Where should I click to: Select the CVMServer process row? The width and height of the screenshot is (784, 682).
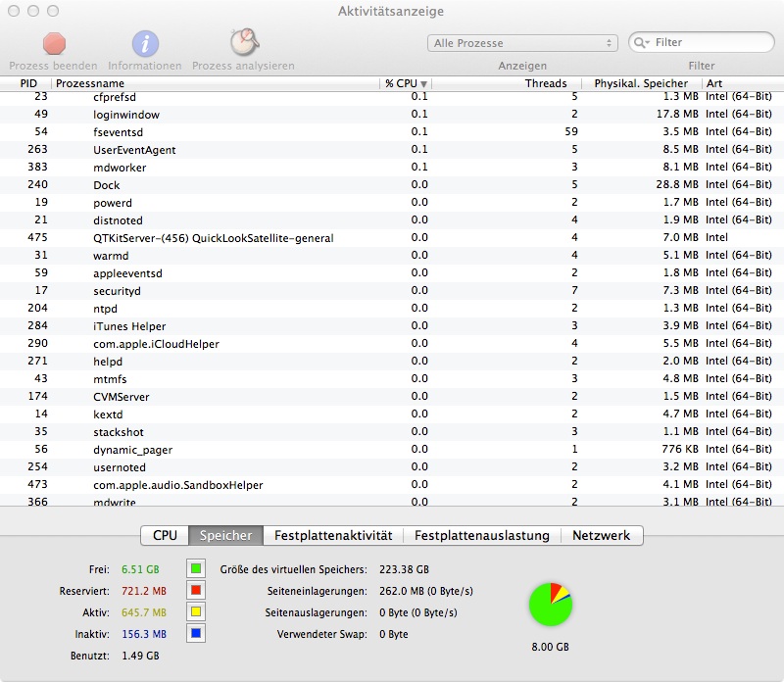392,397
